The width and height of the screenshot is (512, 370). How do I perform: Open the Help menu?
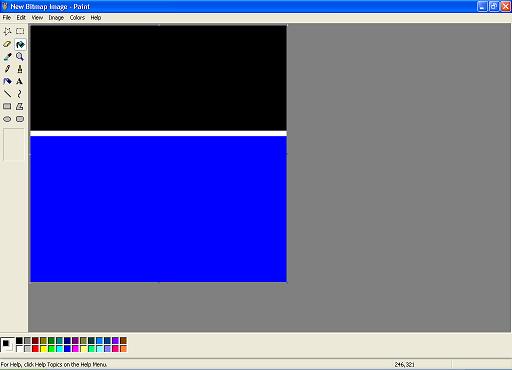pos(96,18)
